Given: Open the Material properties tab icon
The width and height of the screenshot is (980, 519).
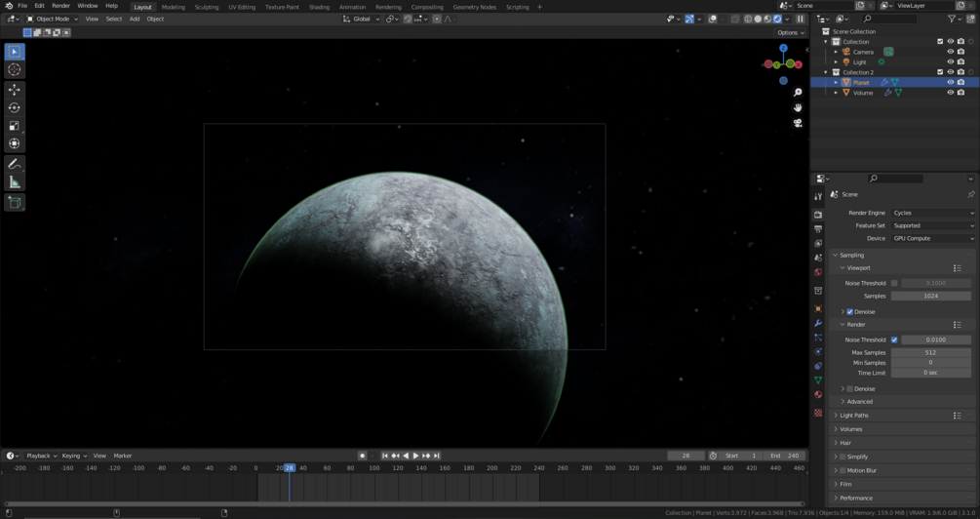Looking at the screenshot, I should 818,394.
